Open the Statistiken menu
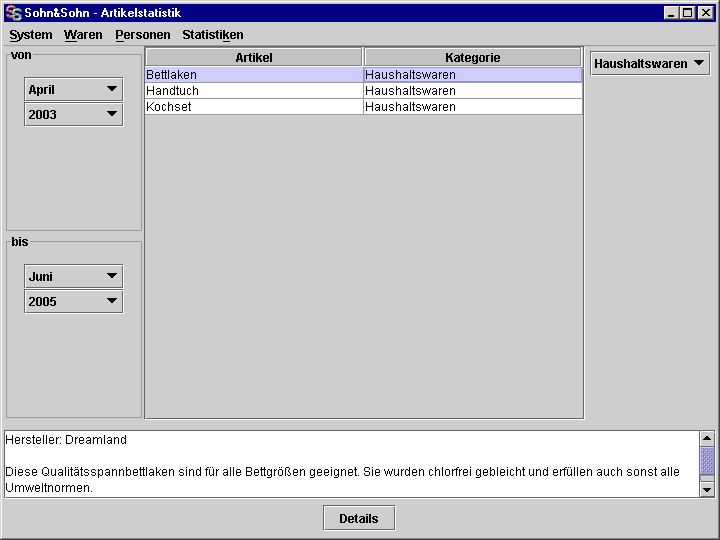The height and width of the screenshot is (540, 720). 213,35
